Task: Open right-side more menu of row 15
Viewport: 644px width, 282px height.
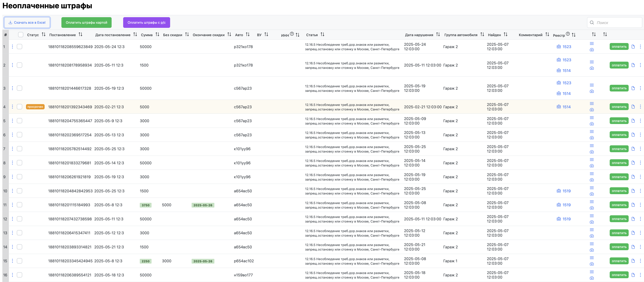Action: tap(640, 261)
